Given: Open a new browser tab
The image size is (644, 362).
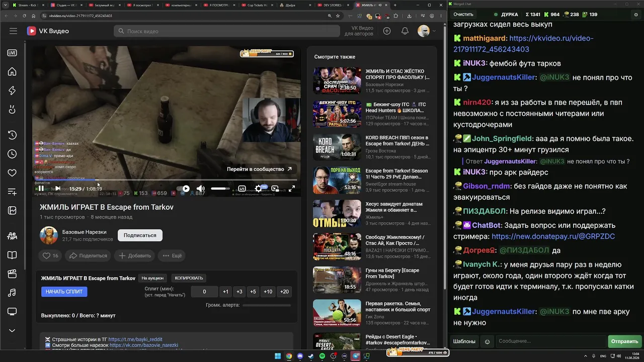Looking at the screenshot, I should pyautogui.click(x=395, y=5).
